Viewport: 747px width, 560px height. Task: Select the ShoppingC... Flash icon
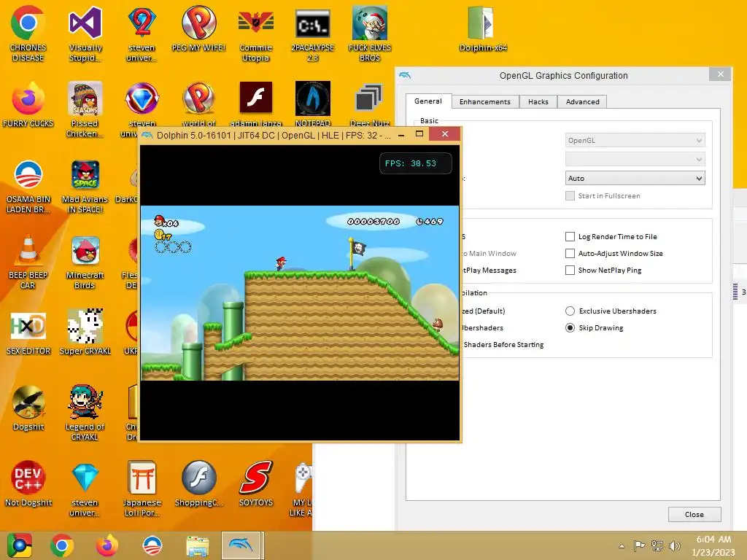click(x=198, y=484)
